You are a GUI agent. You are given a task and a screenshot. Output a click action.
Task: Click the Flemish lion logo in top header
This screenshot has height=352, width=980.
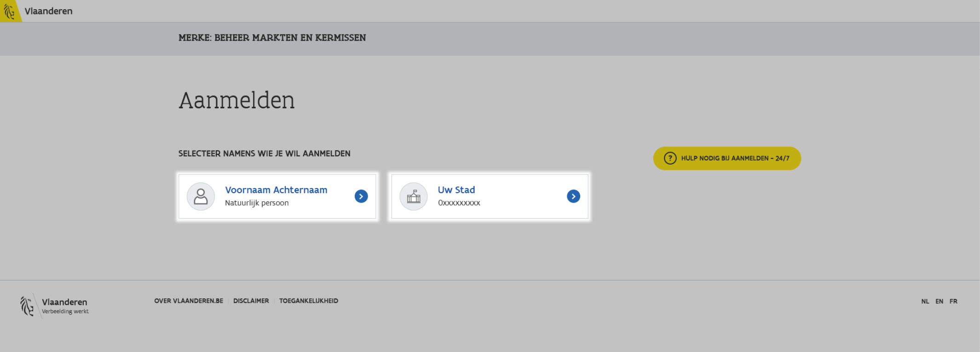9,11
